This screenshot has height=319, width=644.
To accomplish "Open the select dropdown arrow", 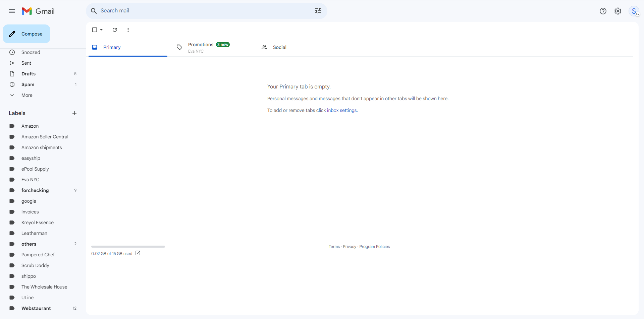I will point(101,30).
